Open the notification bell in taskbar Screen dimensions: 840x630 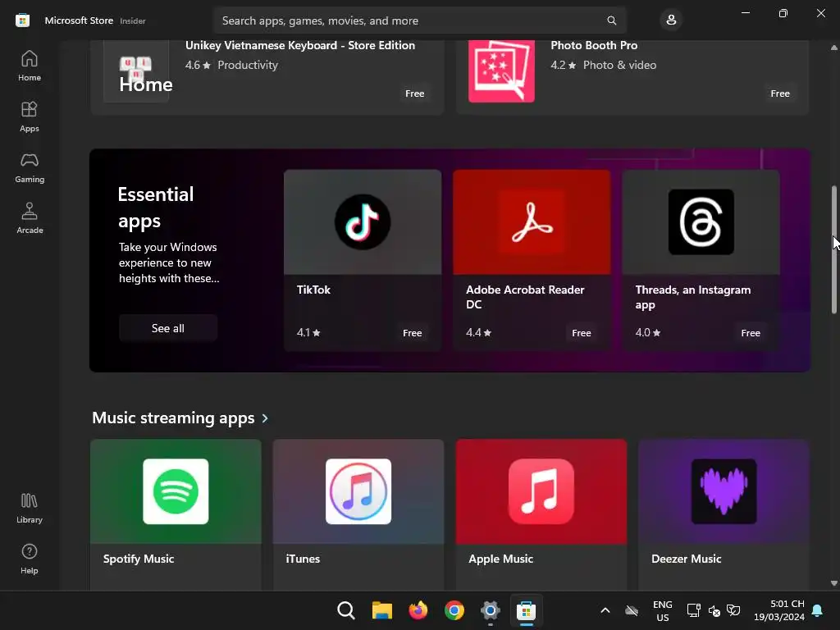(x=818, y=610)
